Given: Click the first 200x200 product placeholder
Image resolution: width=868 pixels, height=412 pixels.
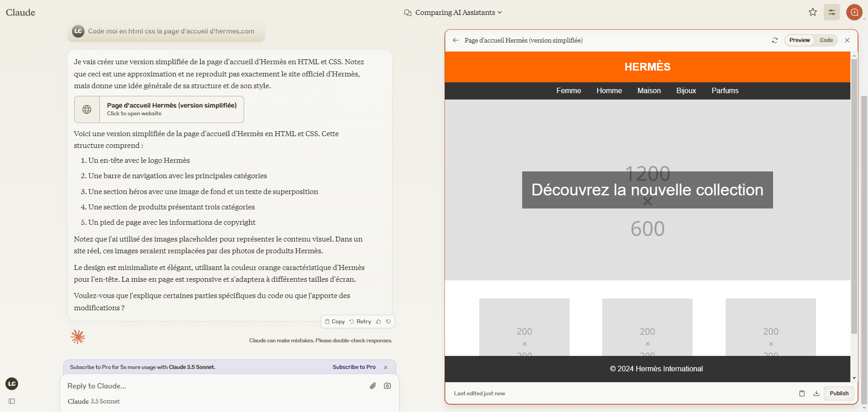Looking at the screenshot, I should 524,327.
